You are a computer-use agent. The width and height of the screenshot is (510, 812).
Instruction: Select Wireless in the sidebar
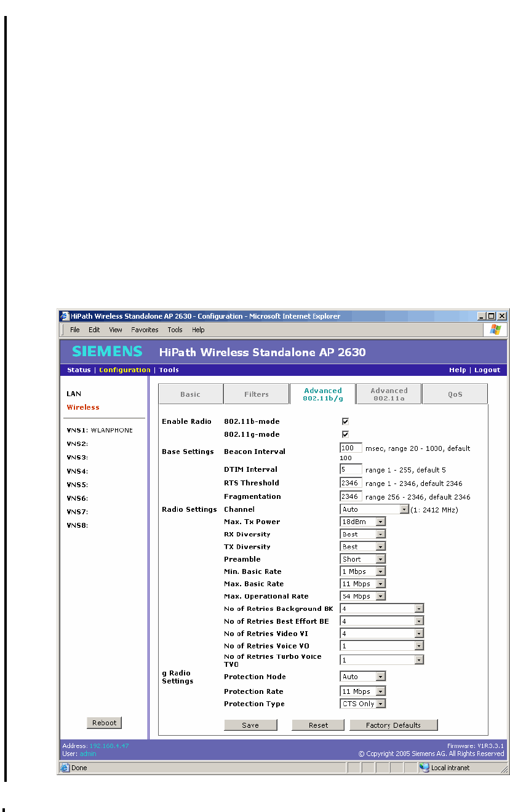coord(83,407)
